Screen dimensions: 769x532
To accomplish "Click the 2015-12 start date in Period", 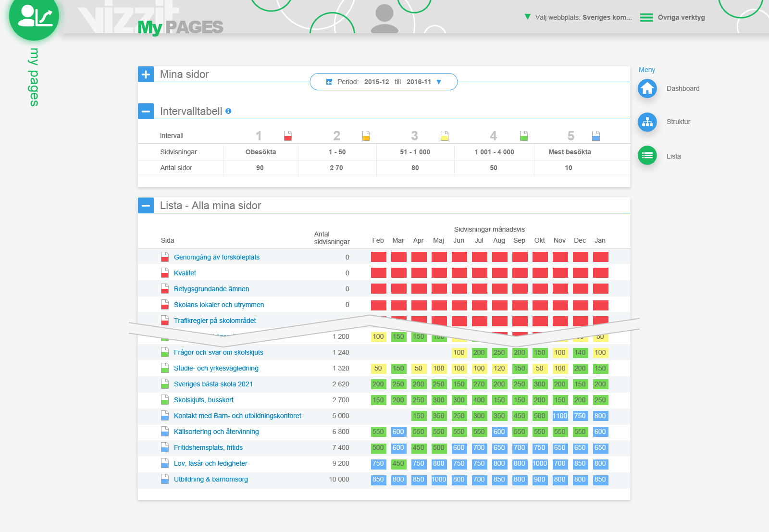I will pos(376,82).
